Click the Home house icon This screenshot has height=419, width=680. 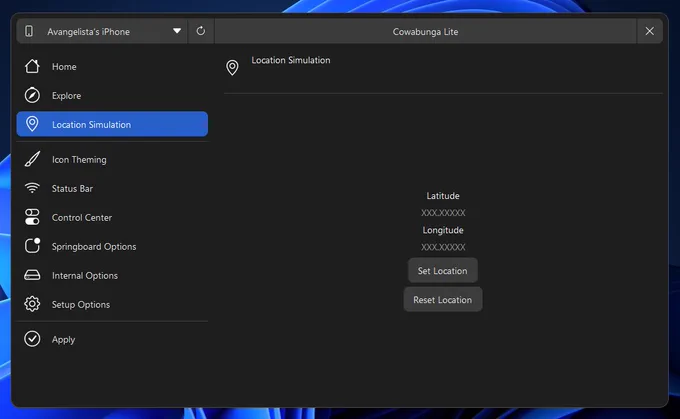[x=32, y=66]
